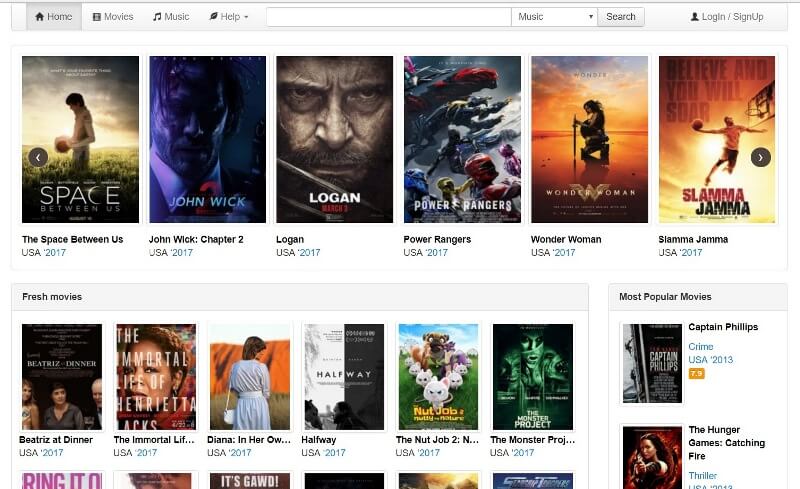Open the Slamma Jamma poster
The width and height of the screenshot is (800, 489).
click(x=717, y=139)
